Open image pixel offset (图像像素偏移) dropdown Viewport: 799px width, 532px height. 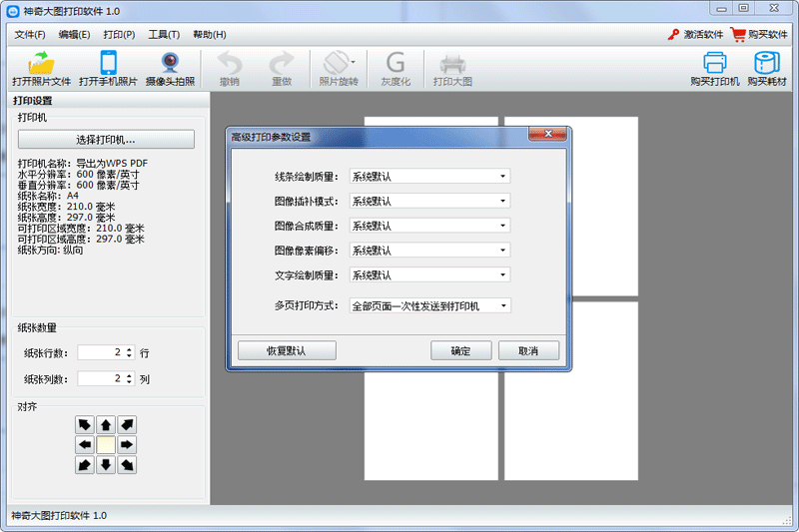click(429, 250)
